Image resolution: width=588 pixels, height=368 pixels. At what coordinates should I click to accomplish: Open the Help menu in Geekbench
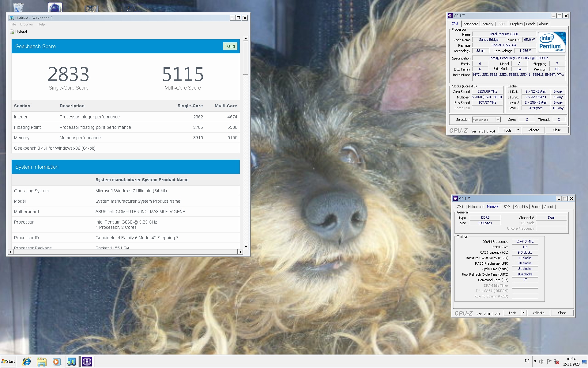click(41, 24)
